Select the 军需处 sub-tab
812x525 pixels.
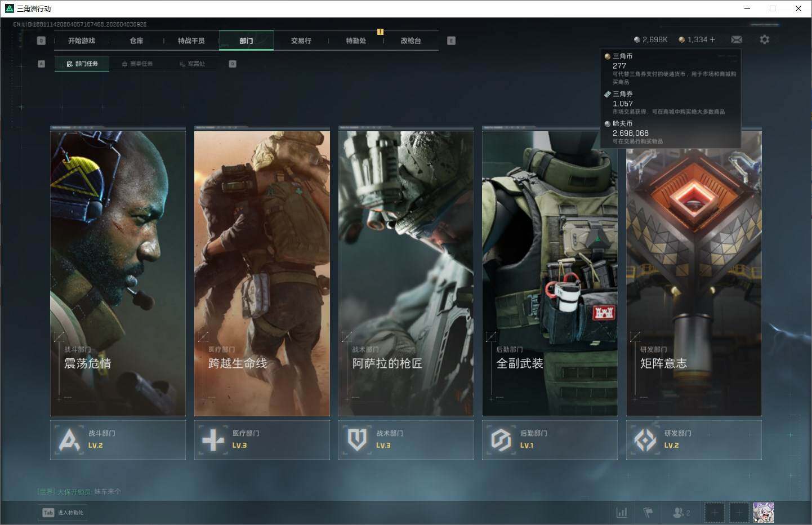193,64
